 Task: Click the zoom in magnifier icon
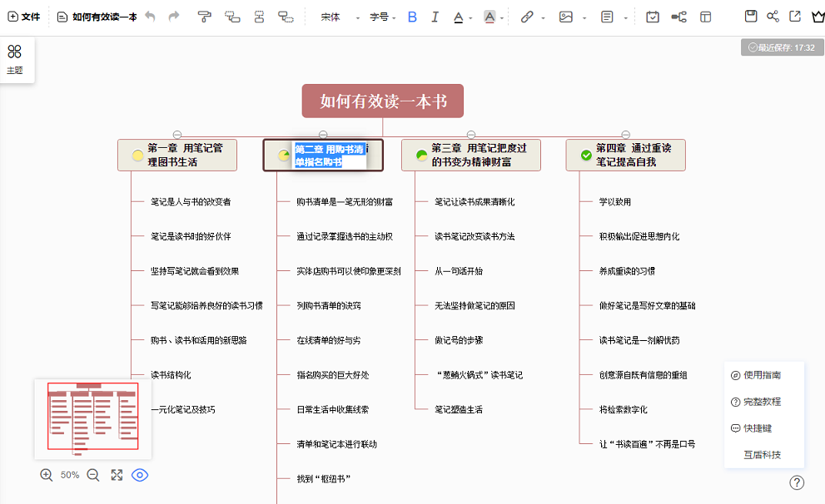coord(47,475)
